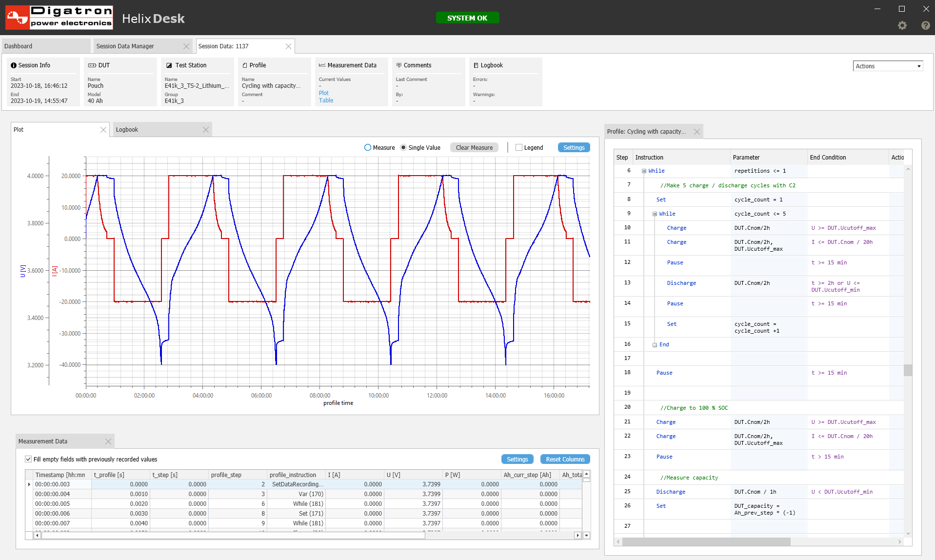Uncheck Fill empty fields with previously recorded values
Image resolution: width=935 pixels, height=560 pixels.
click(x=28, y=460)
